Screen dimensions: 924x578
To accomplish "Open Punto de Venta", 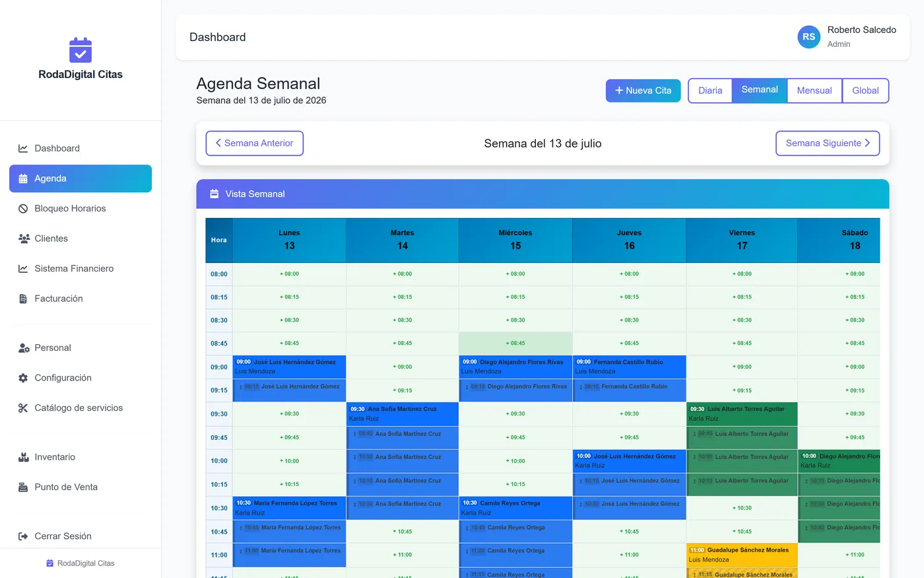I will (x=81, y=488).
